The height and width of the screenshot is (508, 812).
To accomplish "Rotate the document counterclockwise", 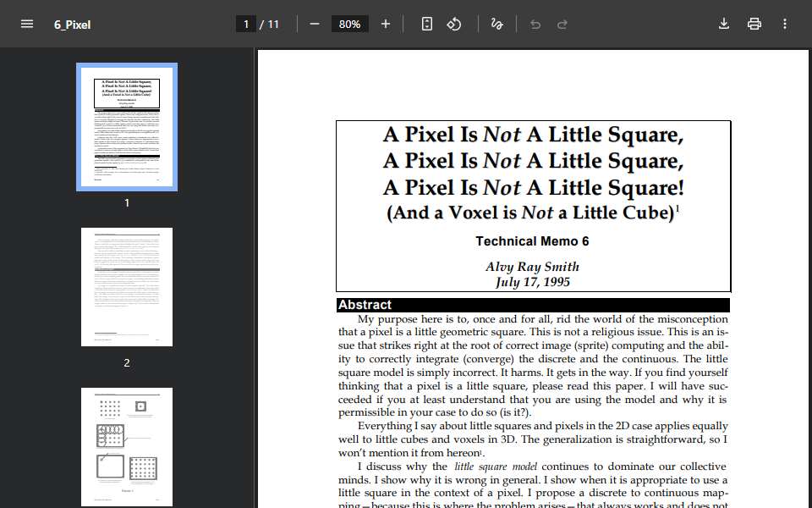I will tap(454, 24).
